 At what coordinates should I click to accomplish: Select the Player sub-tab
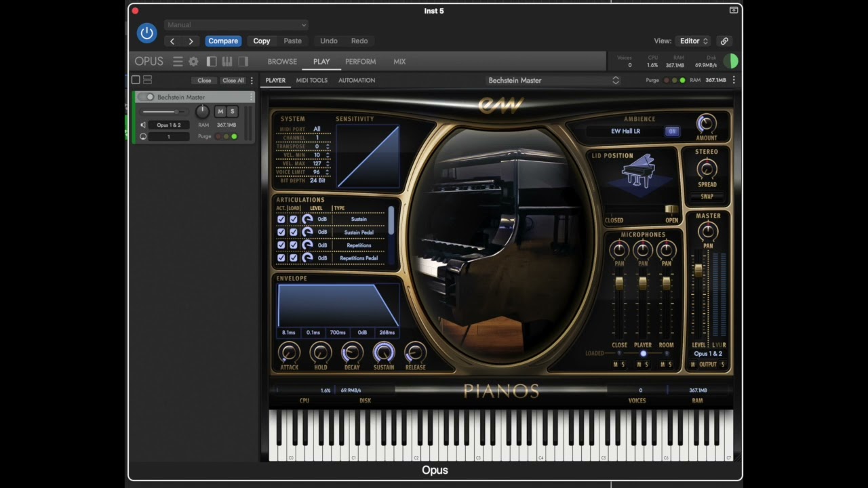(x=275, y=80)
